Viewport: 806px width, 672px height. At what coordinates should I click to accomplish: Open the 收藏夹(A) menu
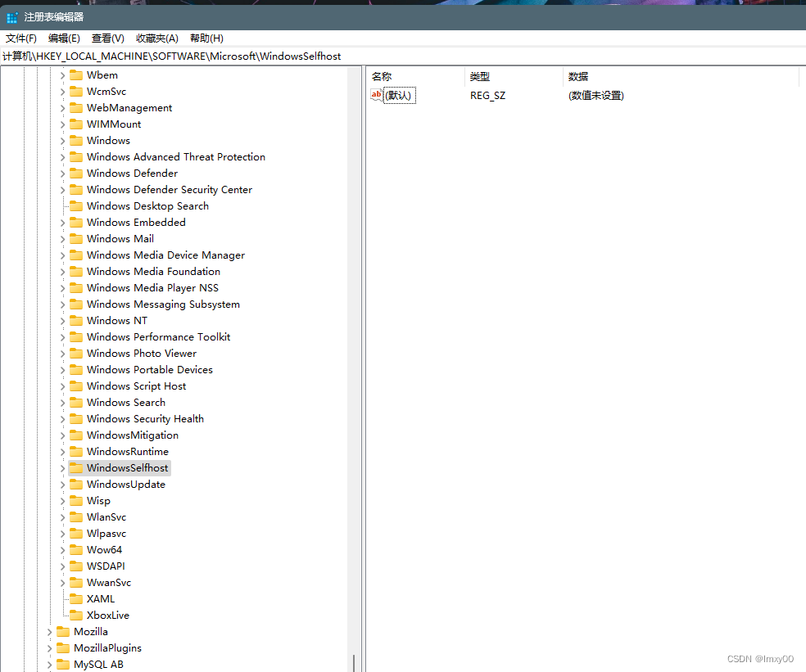click(x=156, y=38)
